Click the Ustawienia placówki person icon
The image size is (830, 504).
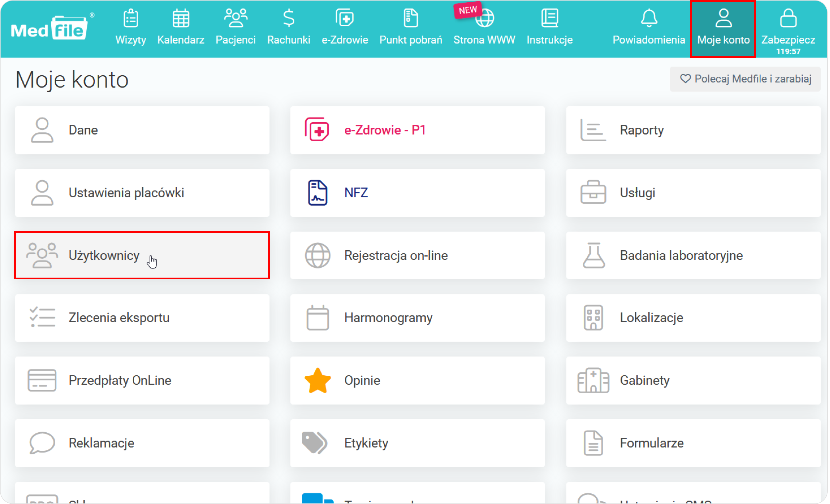coord(42,193)
